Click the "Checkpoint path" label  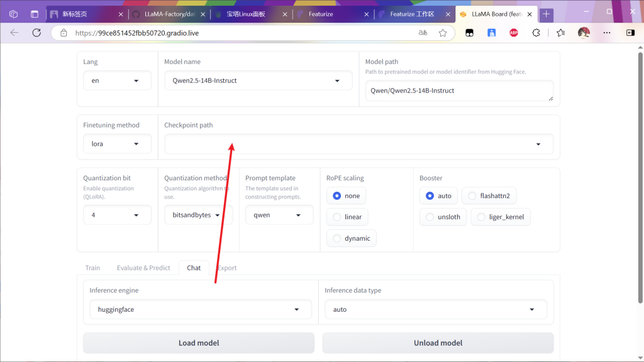(189, 125)
